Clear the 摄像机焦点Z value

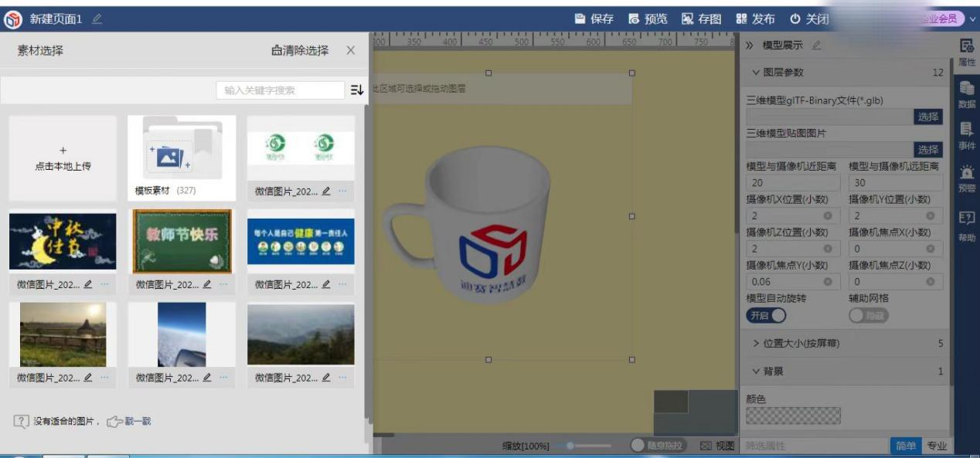[931, 282]
